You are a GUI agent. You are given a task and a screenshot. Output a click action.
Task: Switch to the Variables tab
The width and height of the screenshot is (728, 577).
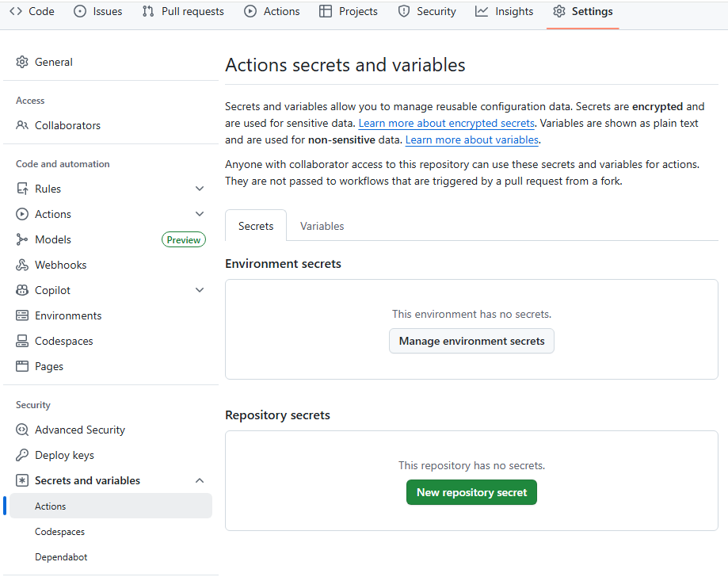[322, 226]
